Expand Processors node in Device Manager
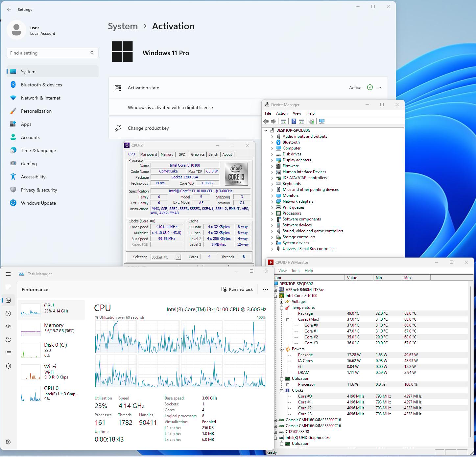This screenshot has width=476, height=457. point(272,213)
